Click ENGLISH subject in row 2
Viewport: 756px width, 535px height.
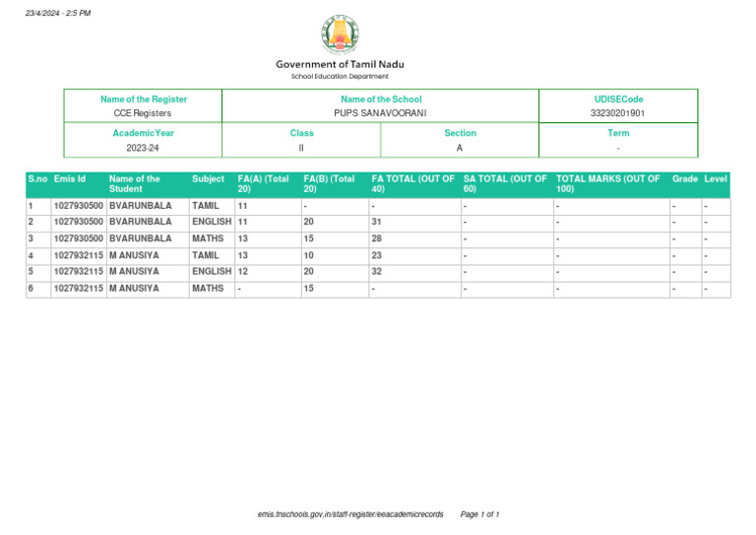click(212, 222)
